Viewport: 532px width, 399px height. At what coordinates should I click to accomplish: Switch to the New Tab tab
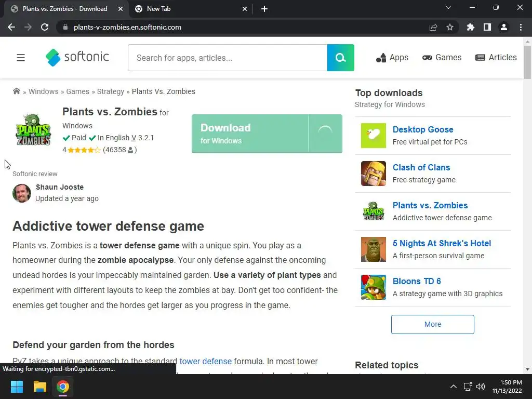click(x=190, y=9)
